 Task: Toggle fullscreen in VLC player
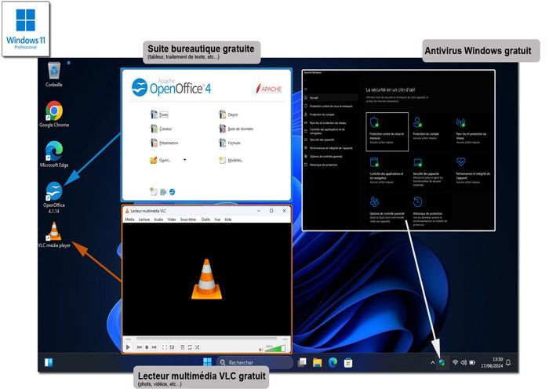coord(165,347)
